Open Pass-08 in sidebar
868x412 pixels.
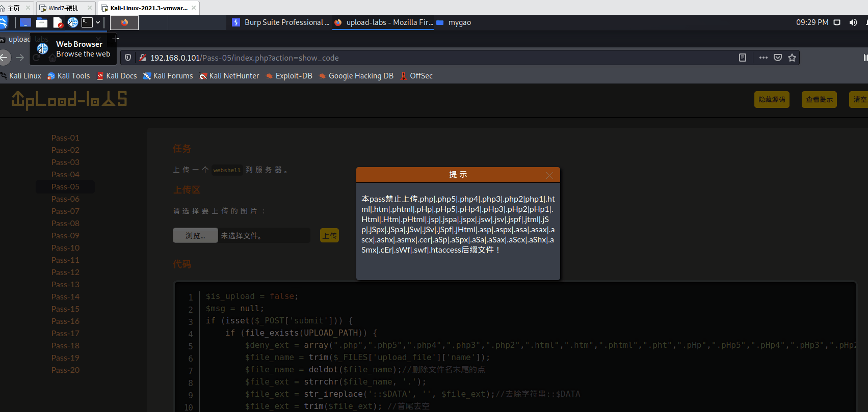click(65, 224)
